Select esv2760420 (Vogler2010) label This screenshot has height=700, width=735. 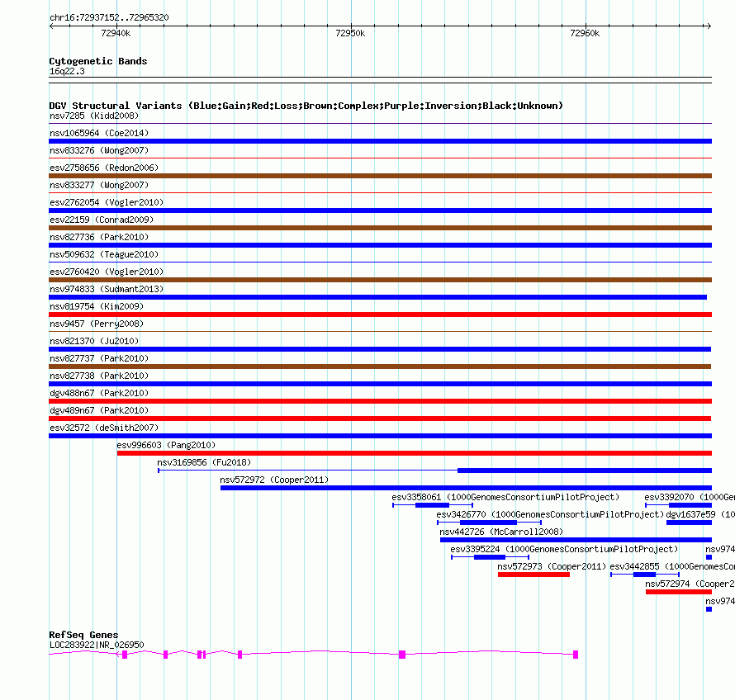107,272
